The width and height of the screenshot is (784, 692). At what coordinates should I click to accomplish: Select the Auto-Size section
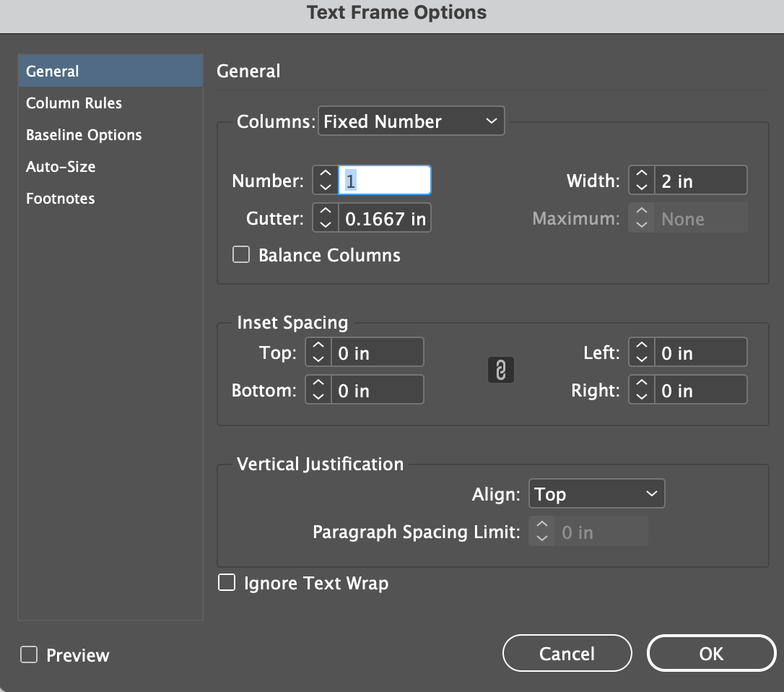point(61,166)
